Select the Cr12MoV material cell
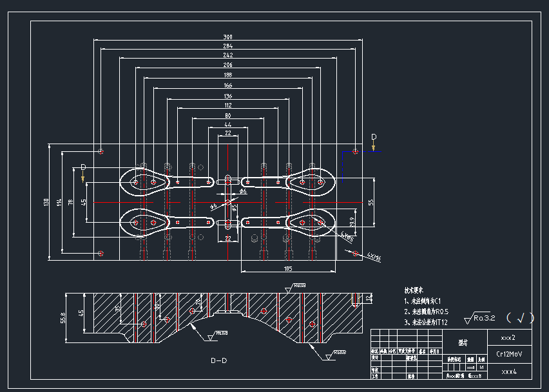549x392 pixels. click(509, 354)
